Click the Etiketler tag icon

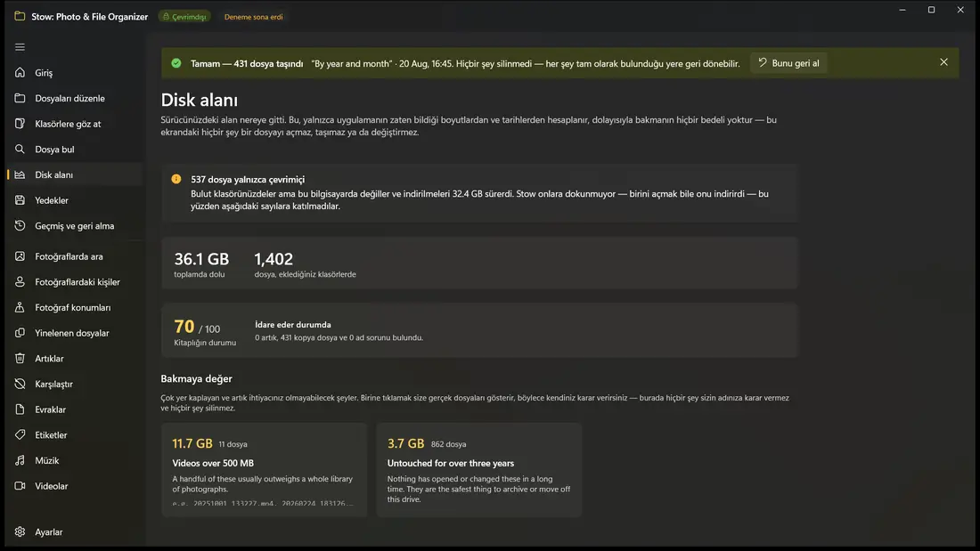tap(20, 434)
